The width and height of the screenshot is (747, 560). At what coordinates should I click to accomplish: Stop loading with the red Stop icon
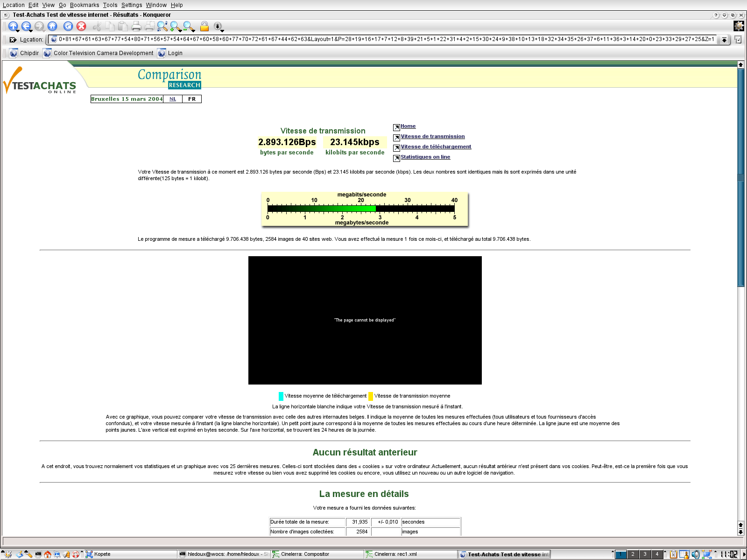pyautogui.click(x=81, y=26)
